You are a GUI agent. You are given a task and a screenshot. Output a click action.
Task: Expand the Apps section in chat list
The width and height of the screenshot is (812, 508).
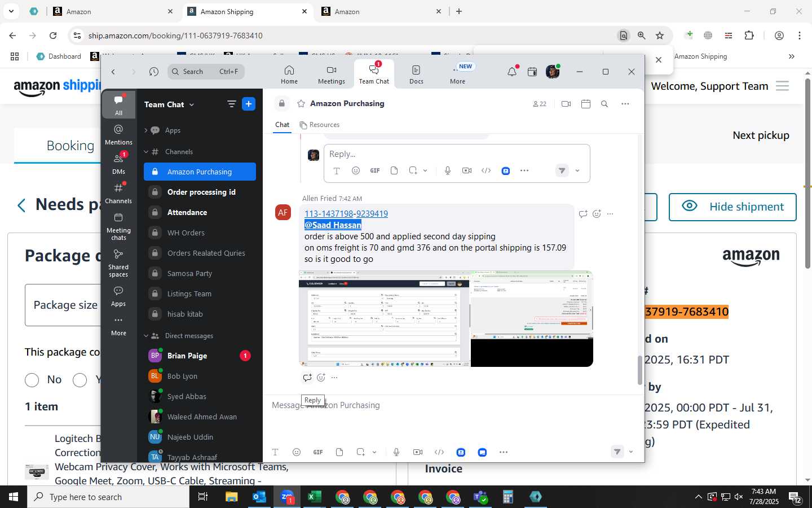pyautogui.click(x=145, y=130)
